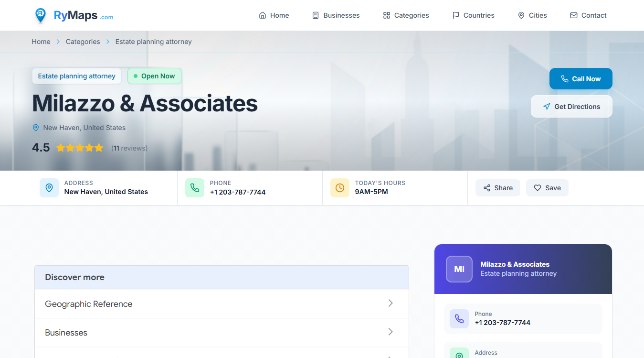The image size is (644, 358).
Task: Click the purple phone icon in sidebar
Action: pos(459,319)
